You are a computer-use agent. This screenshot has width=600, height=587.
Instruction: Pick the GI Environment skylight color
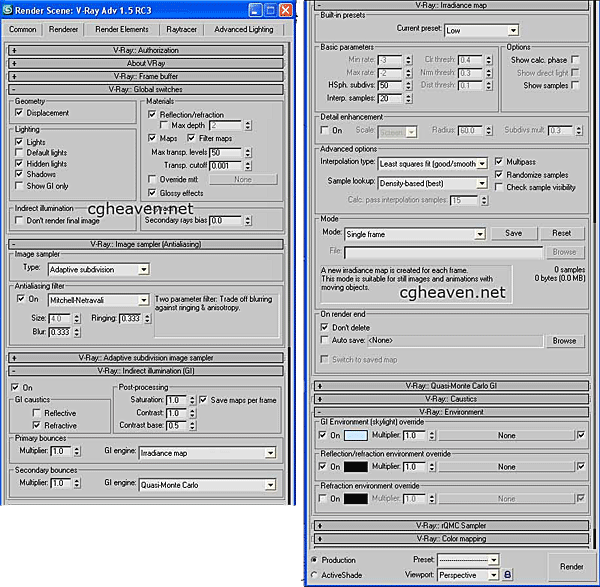355,435
